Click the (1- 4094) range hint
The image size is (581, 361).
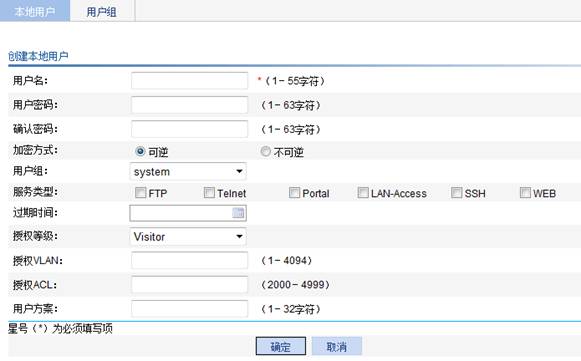click(x=286, y=261)
